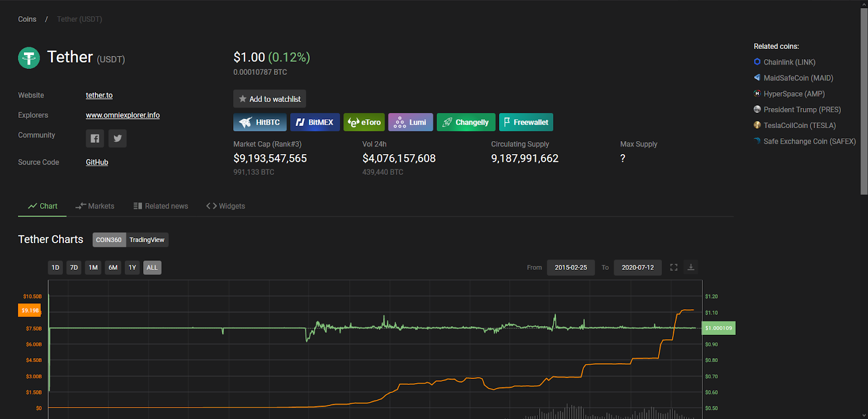Toggle the fullscreen chart icon
Screen dimensions: 868x419
tap(674, 267)
